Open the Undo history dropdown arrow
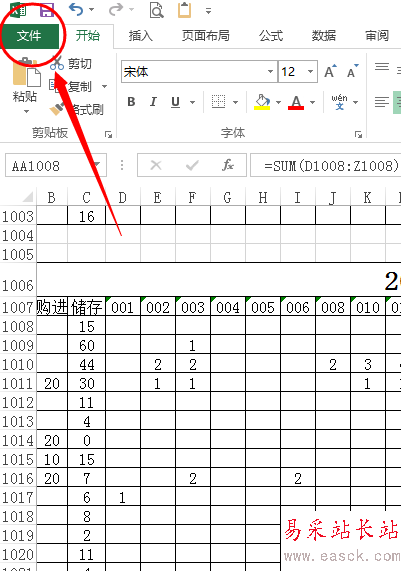 click(91, 10)
